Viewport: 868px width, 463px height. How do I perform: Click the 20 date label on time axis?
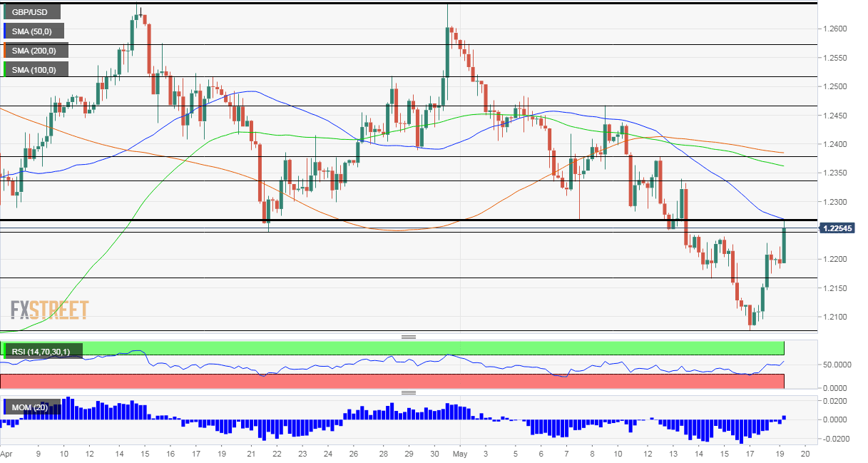pyautogui.click(x=805, y=454)
